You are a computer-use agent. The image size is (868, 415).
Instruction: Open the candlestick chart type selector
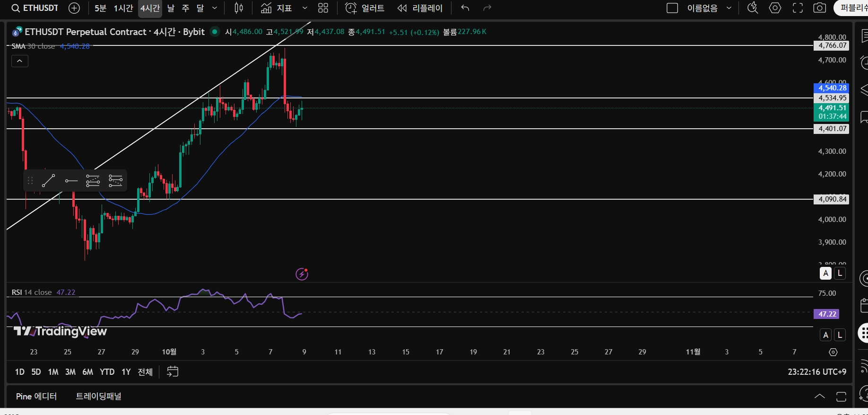[239, 8]
